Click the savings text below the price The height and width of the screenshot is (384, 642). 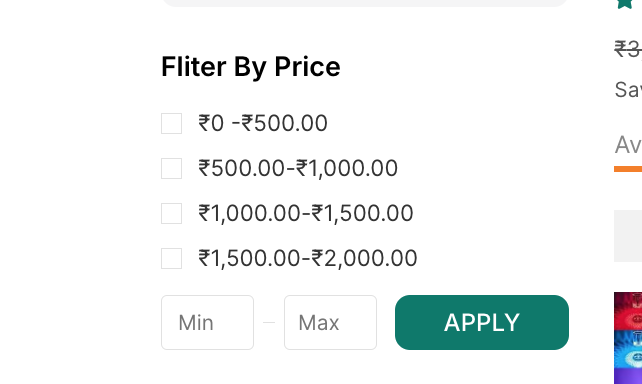coord(628,89)
